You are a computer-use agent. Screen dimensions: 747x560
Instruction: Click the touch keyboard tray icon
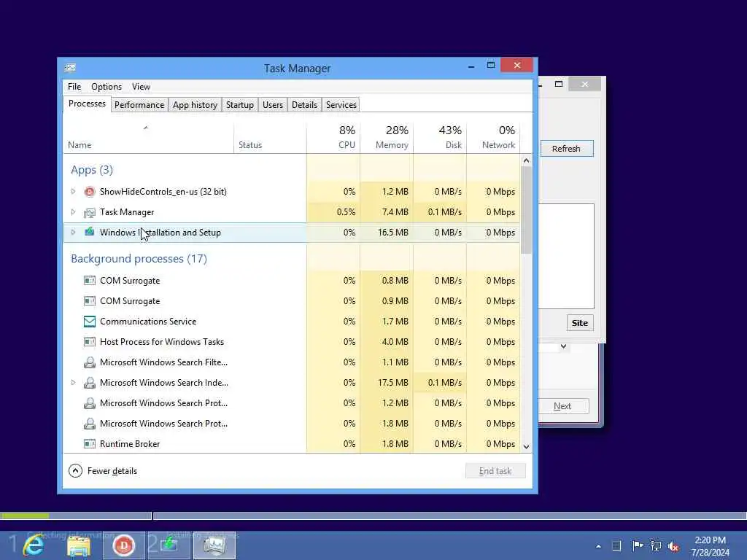616,545
